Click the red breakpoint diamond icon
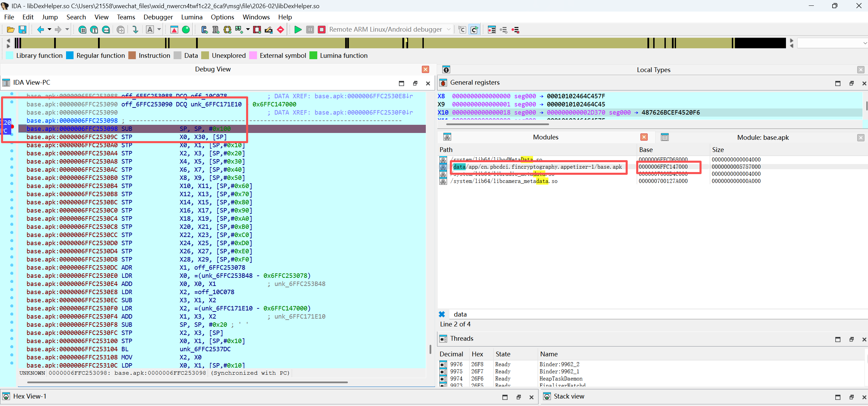 pyautogui.click(x=280, y=30)
